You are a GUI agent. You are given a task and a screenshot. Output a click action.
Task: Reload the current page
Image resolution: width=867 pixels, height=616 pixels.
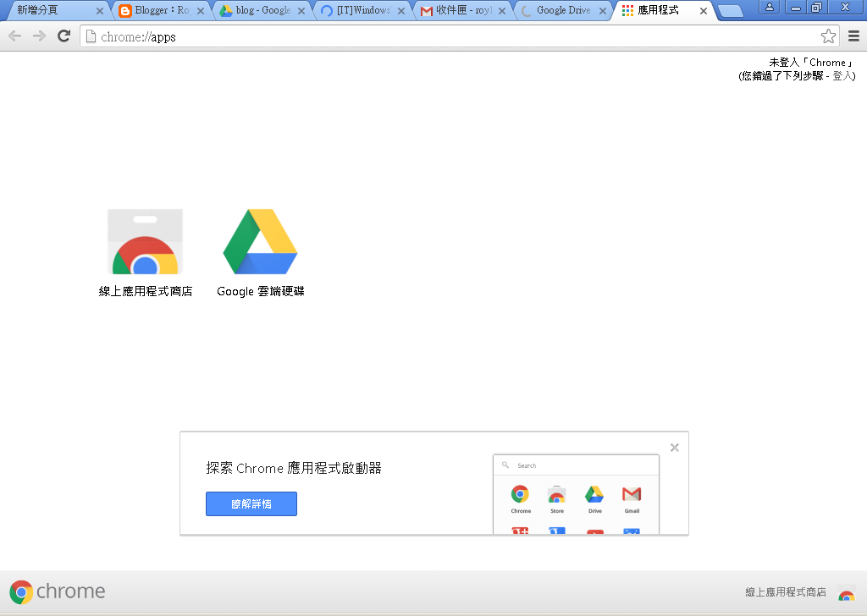64,36
